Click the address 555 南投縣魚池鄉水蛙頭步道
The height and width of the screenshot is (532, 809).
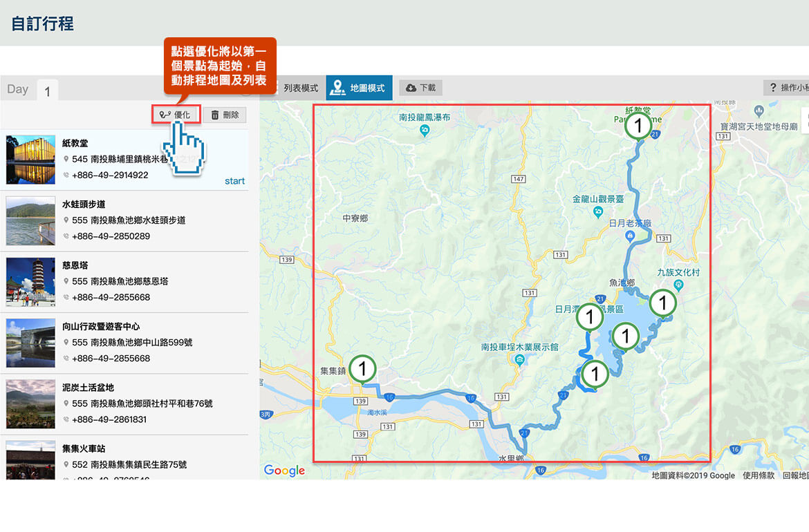[x=129, y=220]
